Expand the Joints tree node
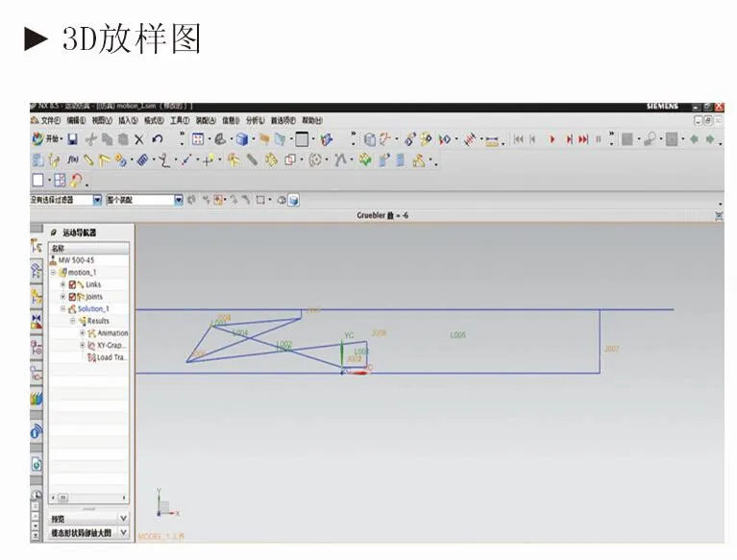 click(62, 297)
